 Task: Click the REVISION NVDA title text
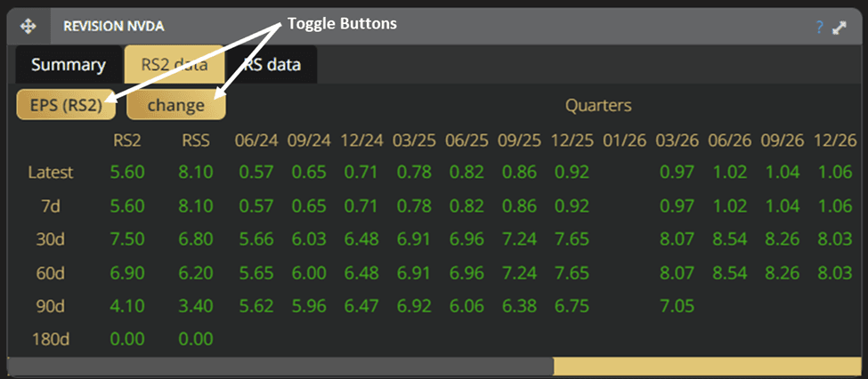(x=113, y=26)
